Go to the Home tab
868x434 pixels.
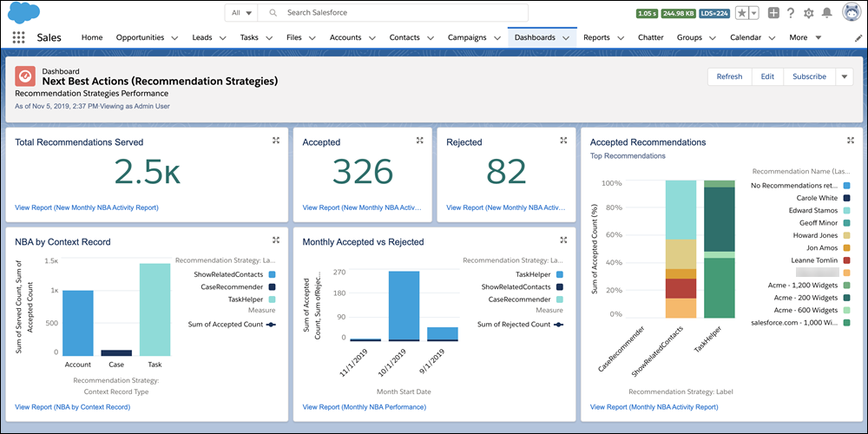tap(92, 37)
